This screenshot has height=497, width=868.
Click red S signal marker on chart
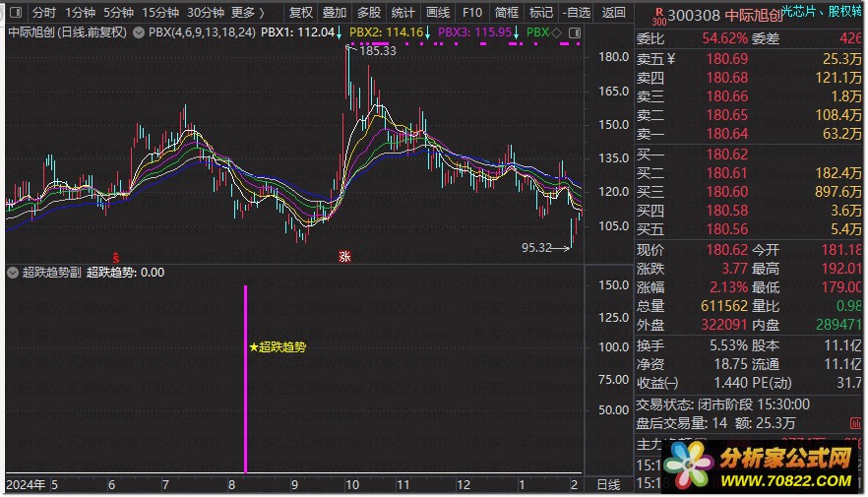(x=116, y=257)
